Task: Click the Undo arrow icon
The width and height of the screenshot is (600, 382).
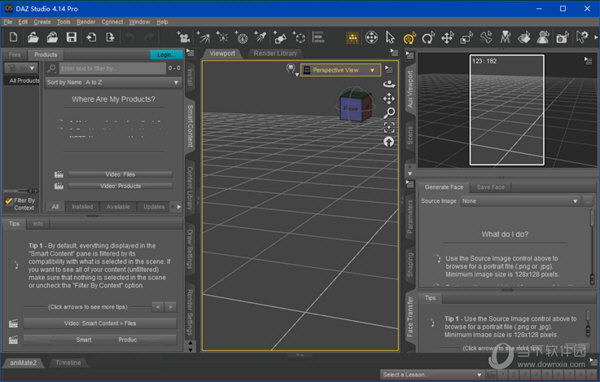Action: pyautogui.click(x=130, y=38)
